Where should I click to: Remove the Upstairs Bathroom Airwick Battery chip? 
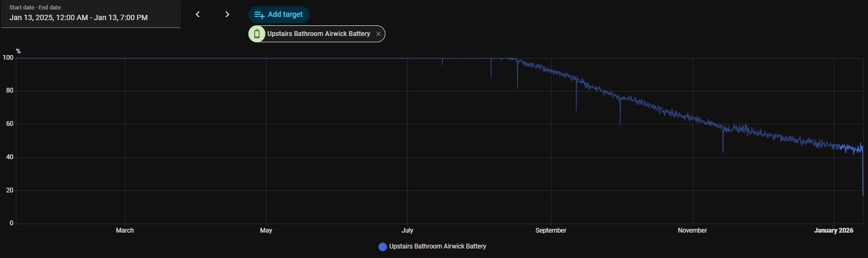[x=378, y=34]
